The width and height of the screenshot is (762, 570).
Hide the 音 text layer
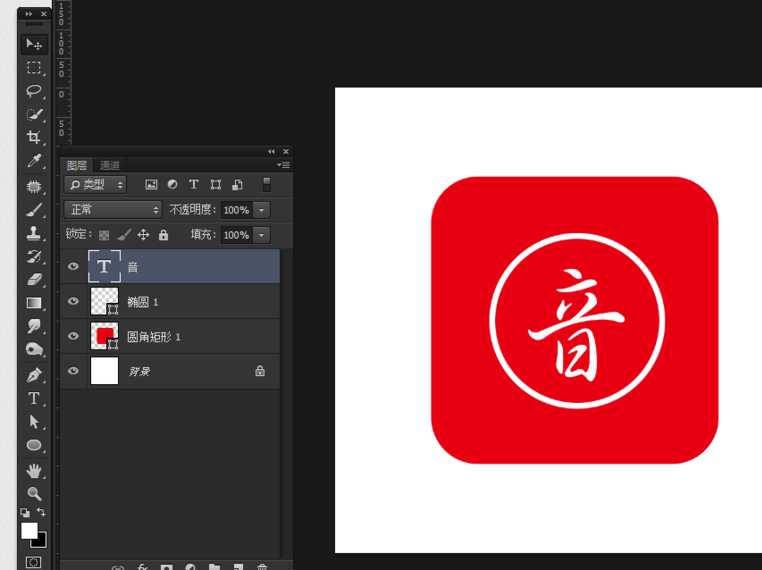pos(73,266)
